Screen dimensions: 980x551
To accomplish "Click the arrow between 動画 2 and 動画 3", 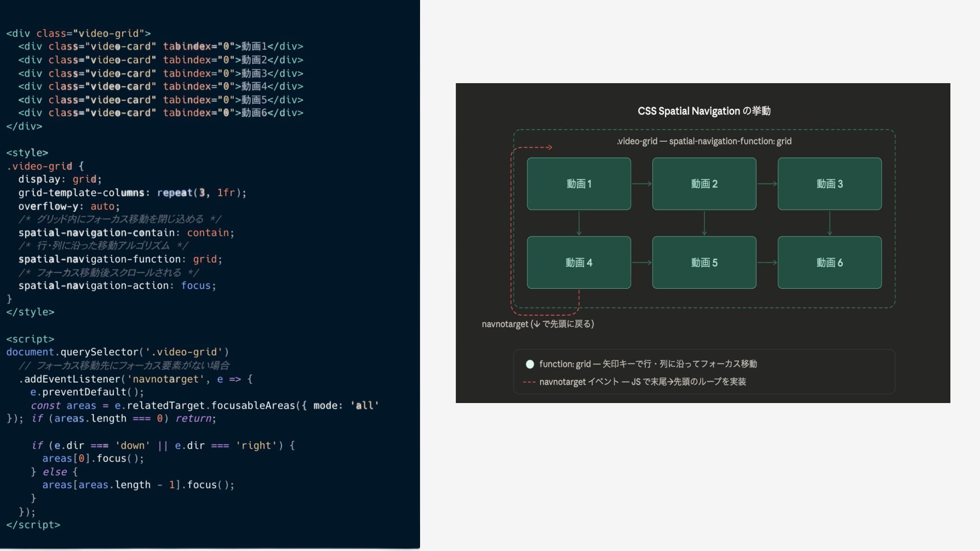I will tap(767, 184).
